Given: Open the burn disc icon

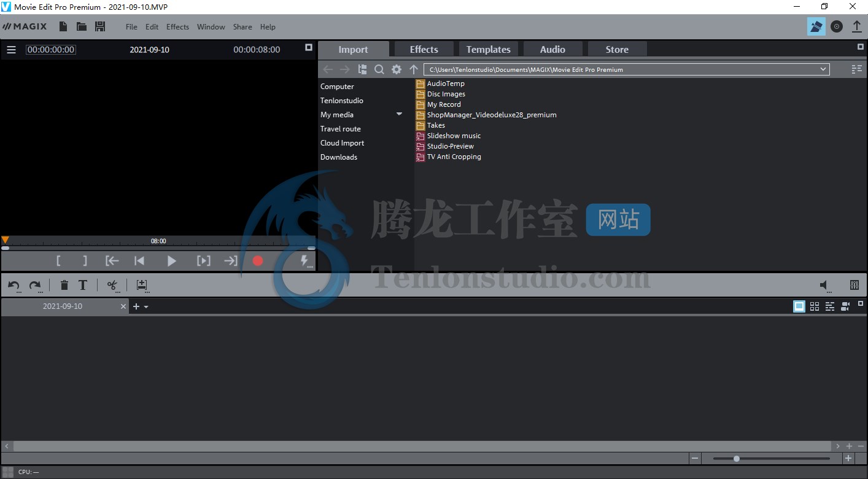Looking at the screenshot, I should pos(837,26).
